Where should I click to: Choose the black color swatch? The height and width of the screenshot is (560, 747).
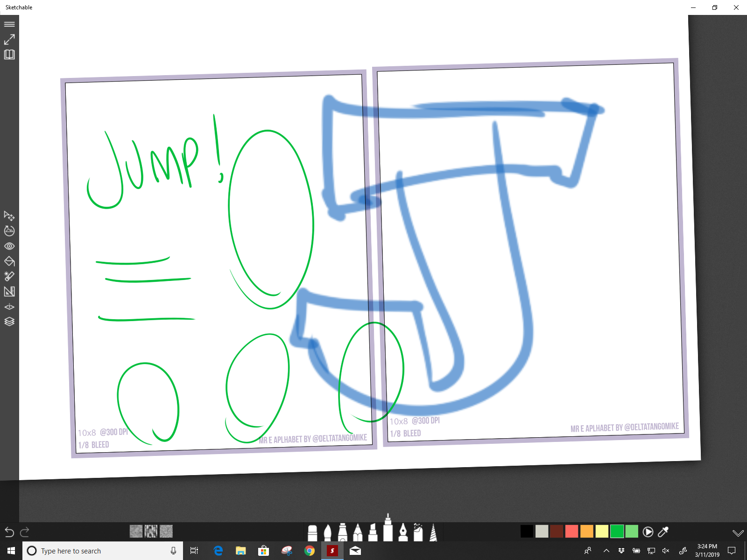point(527,532)
